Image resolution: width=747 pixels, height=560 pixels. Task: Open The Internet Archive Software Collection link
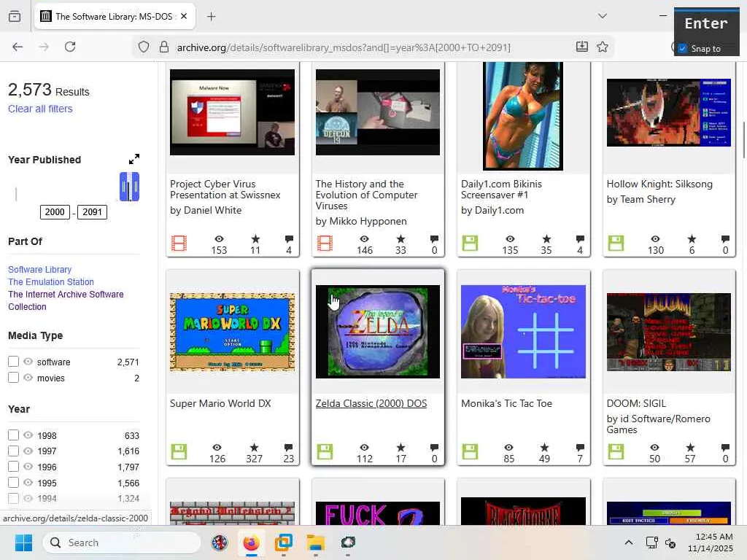(66, 300)
